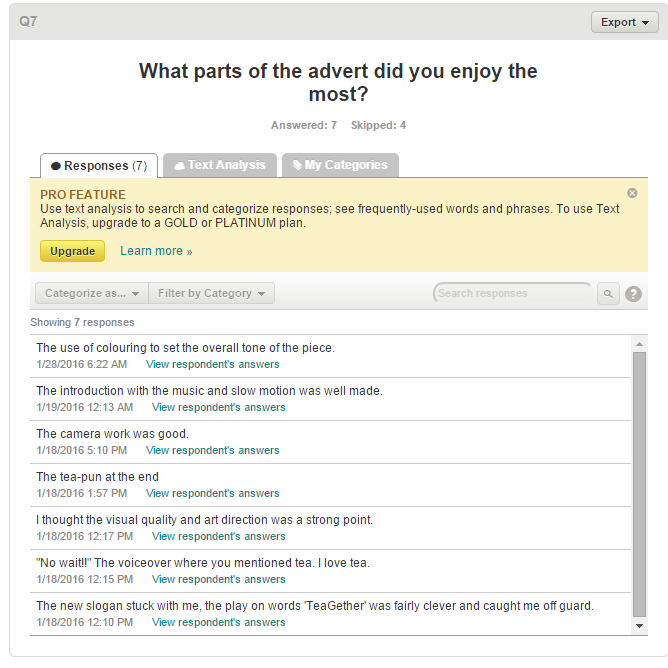This screenshot has width=668, height=668.
Task: Click the 'Skipped: 4' count
Action: pos(378,125)
